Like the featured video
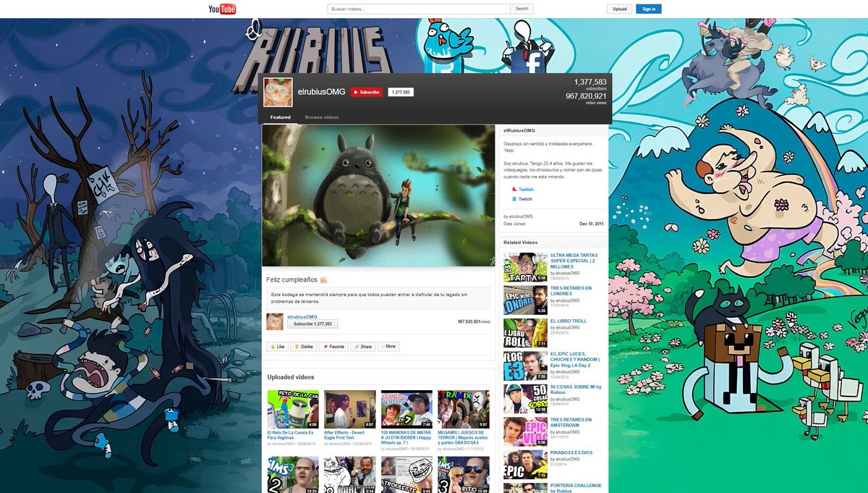The image size is (868, 493). tap(278, 347)
